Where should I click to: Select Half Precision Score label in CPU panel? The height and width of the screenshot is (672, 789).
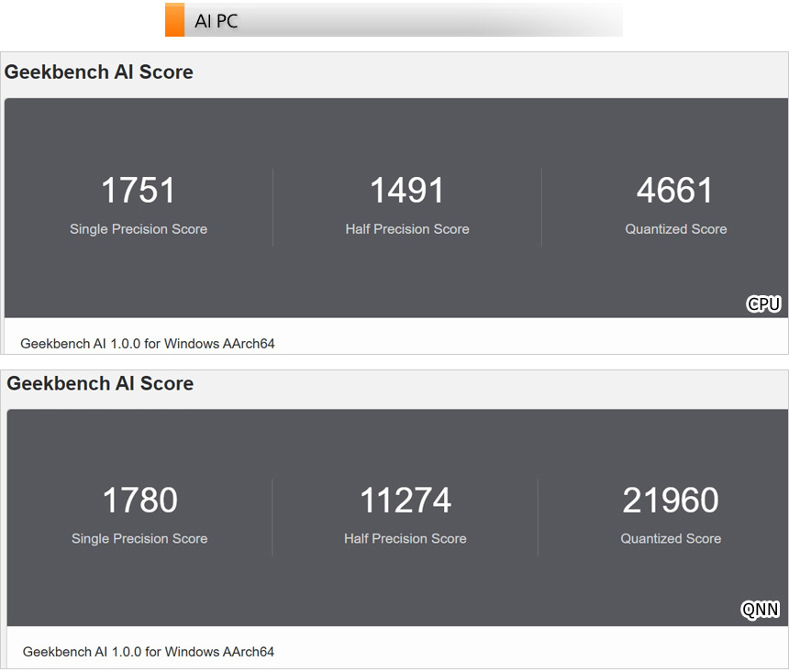pos(407,229)
